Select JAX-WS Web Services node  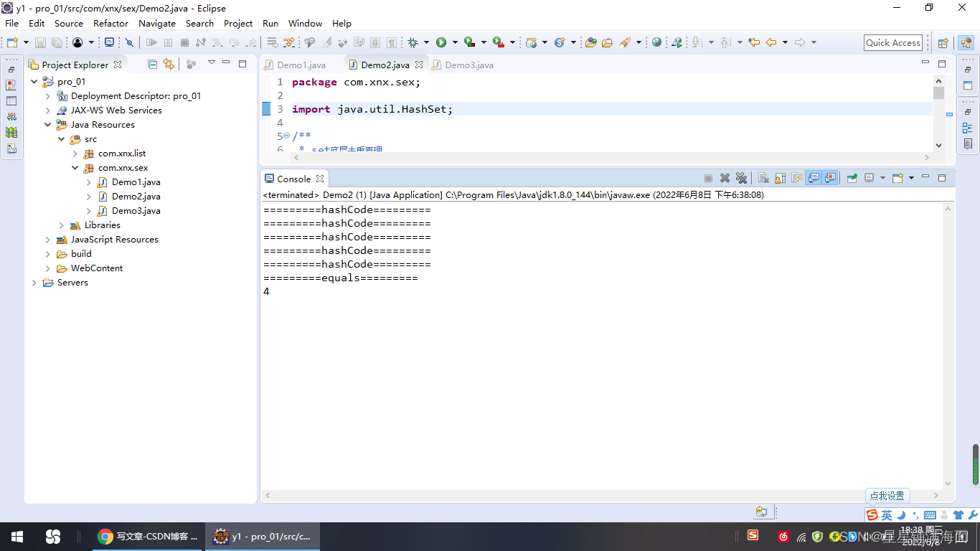[116, 110]
